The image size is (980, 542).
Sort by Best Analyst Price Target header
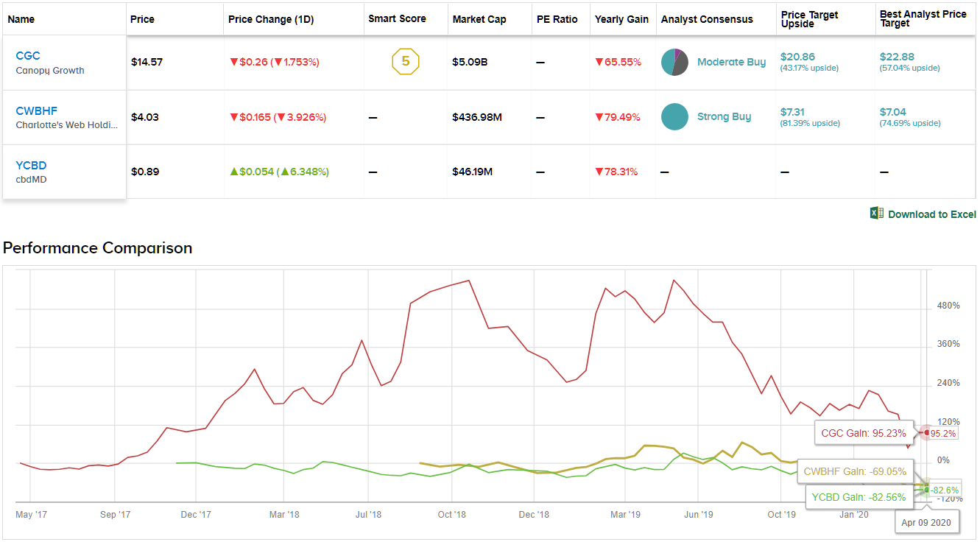pos(923,19)
